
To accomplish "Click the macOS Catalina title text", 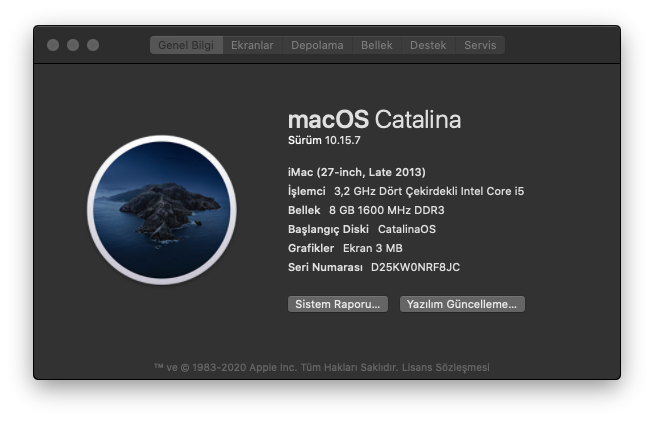I will tap(374, 120).
